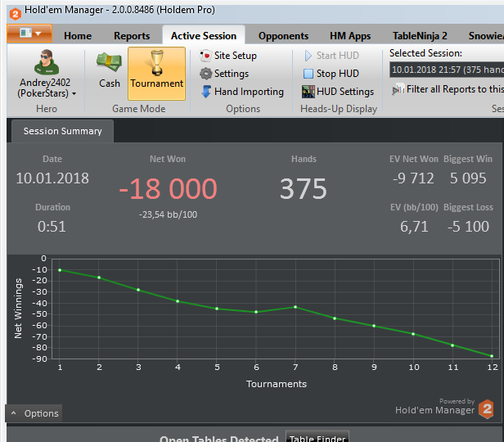Click tournament 7 data point on graph
Screen dimensions: 504x442
click(295, 307)
